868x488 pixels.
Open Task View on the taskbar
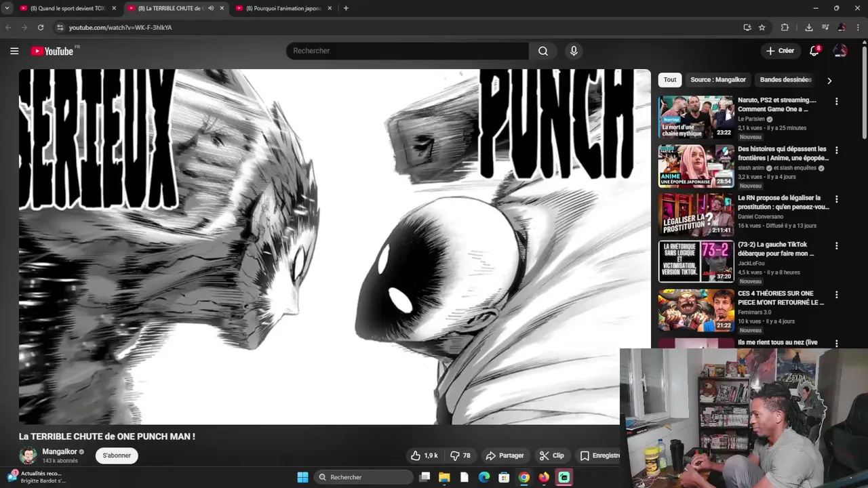coord(425,477)
